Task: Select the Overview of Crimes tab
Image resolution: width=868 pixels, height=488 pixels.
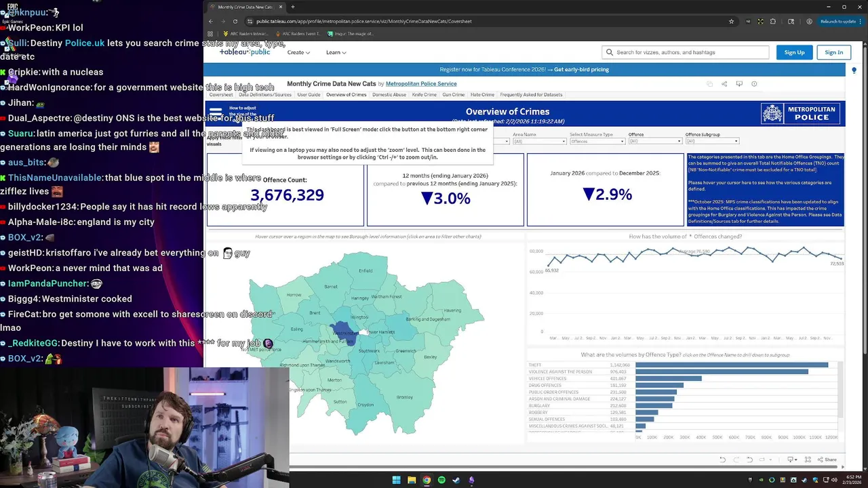Action: coord(347,95)
